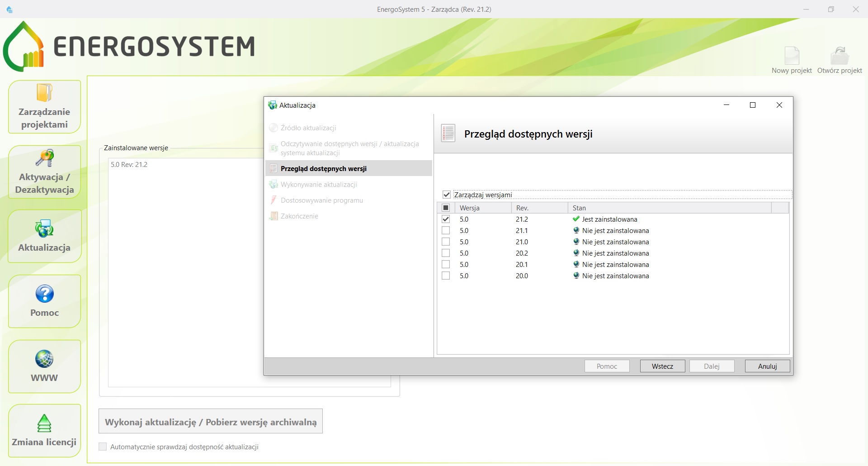868x466 pixels.
Task: Open Zarządzanie projektami folder icon
Action: [44, 93]
